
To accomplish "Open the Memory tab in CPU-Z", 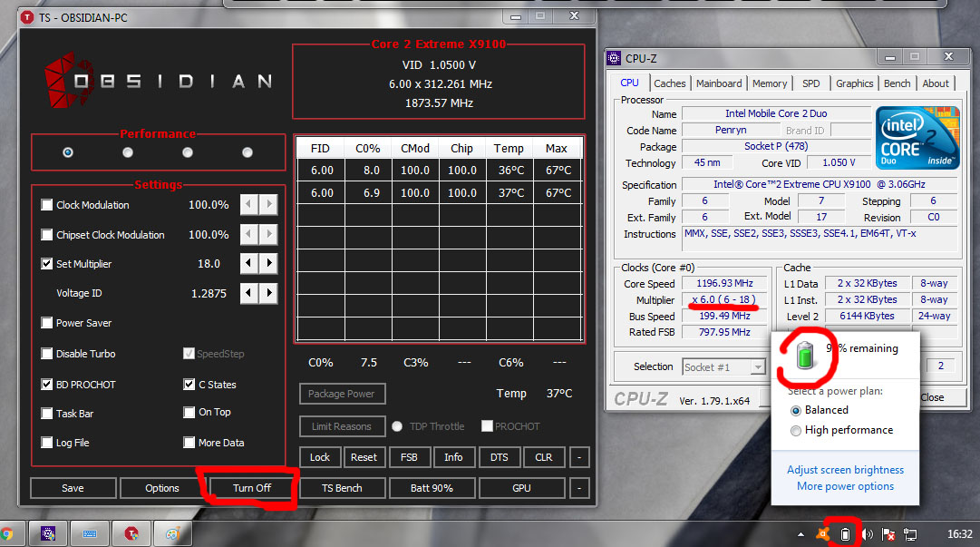I will click(770, 83).
